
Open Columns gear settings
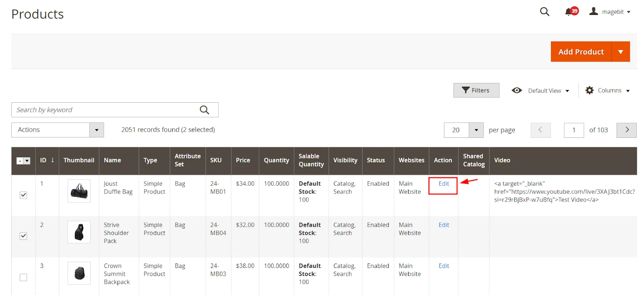[x=607, y=91]
